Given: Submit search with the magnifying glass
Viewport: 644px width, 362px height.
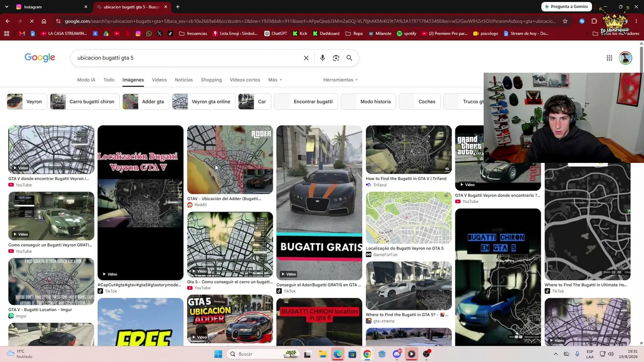Looking at the screenshot, I should [349, 58].
